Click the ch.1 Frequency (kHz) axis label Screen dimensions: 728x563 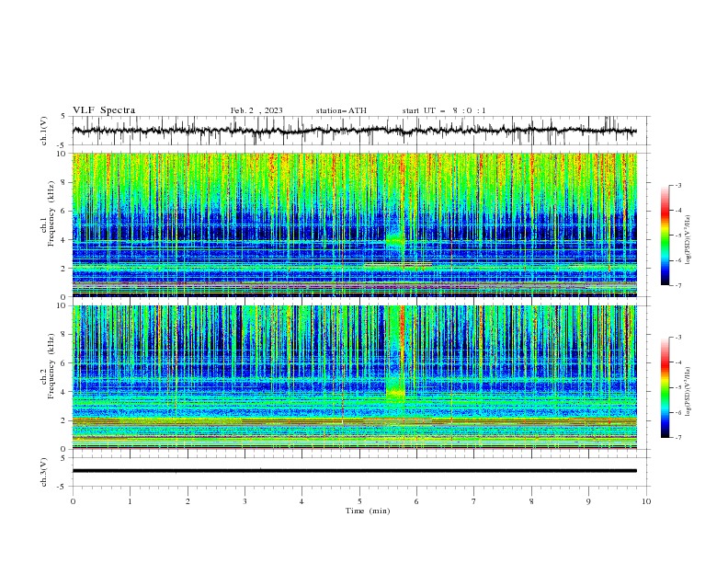click(x=48, y=214)
